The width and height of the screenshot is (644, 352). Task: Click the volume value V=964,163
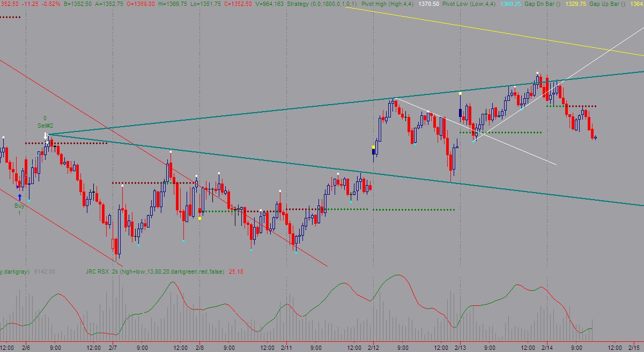point(270,4)
